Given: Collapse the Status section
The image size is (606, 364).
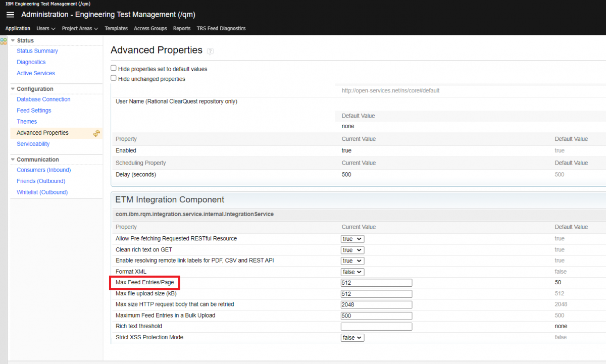Looking at the screenshot, I should [x=13, y=40].
